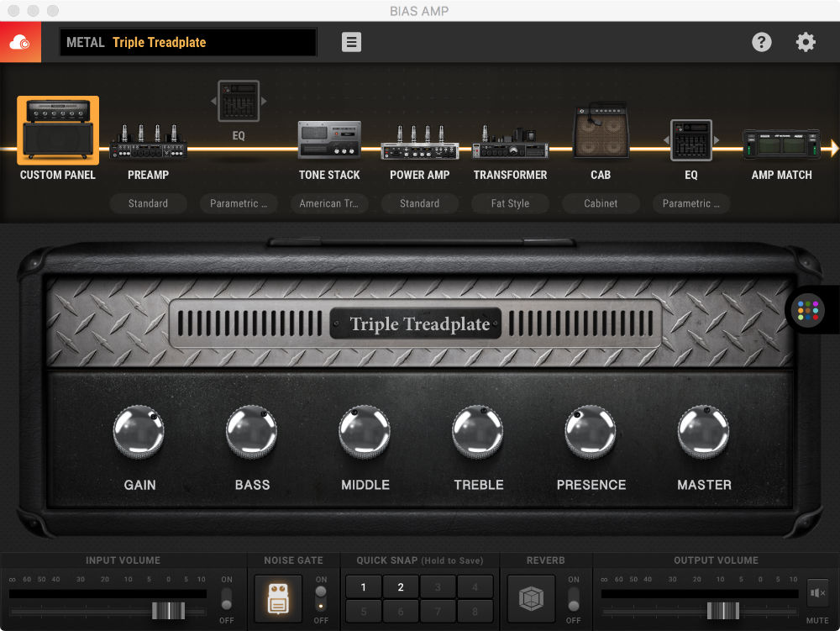Open the Fat Style transformer dropdown

tap(510, 203)
